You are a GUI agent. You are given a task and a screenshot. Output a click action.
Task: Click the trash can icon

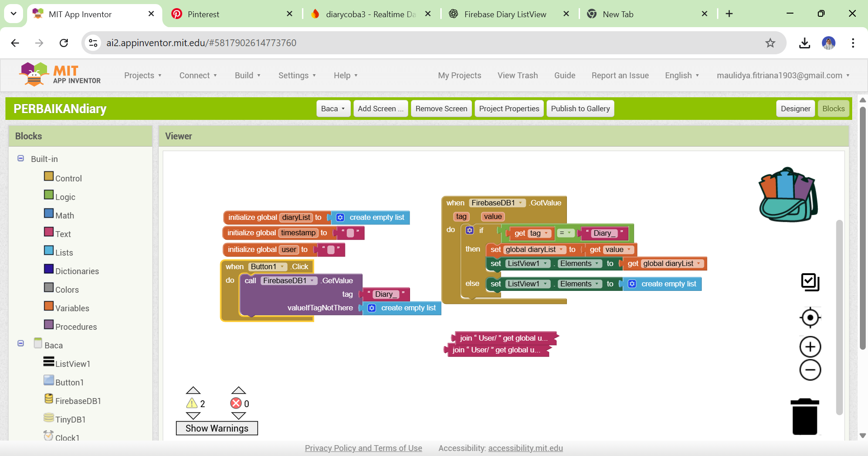[x=805, y=417]
